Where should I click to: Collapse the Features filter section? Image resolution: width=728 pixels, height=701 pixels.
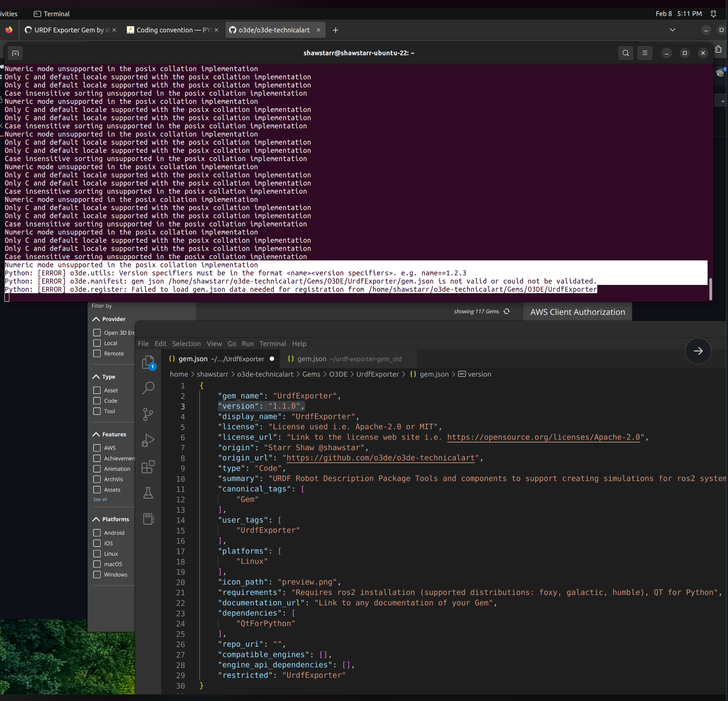coord(96,434)
